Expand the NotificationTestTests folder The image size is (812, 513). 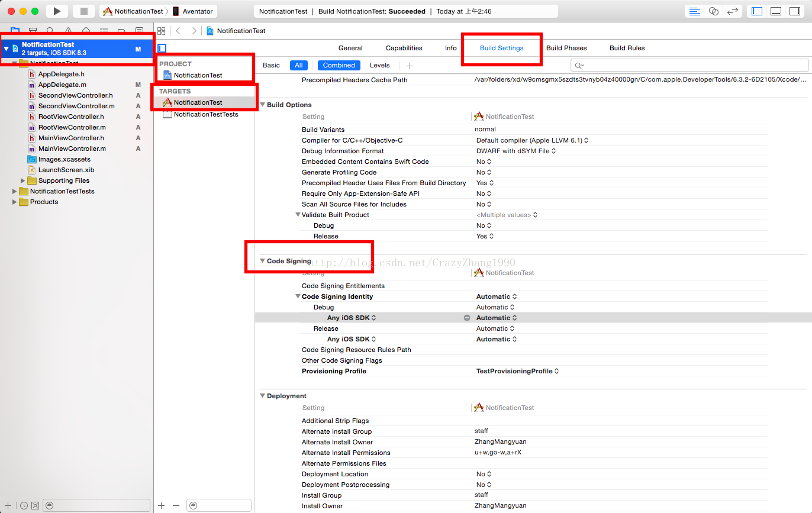point(15,191)
